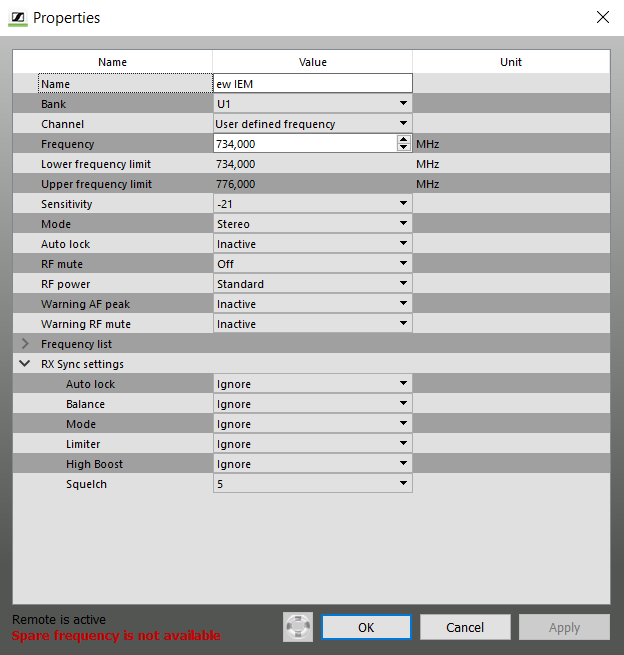The width and height of the screenshot is (624, 655).
Task: Open the Sensitivity dropdown set to -21
Action: click(x=312, y=204)
